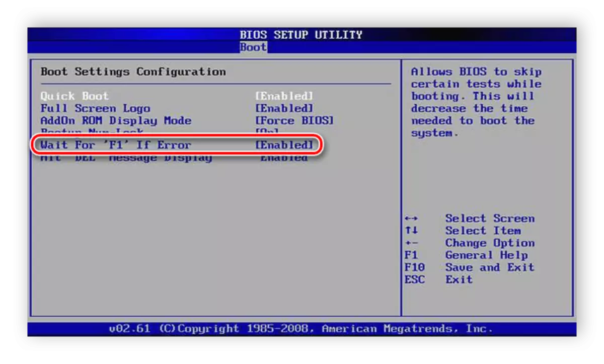Image resolution: width=604 pixels, height=364 pixels.
Task: Click the Select Item help entry
Action: 483,231
